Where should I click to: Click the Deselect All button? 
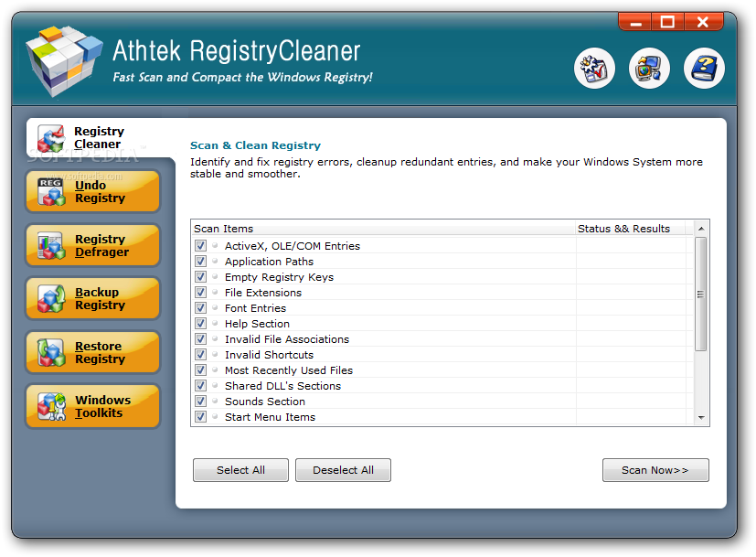343,470
